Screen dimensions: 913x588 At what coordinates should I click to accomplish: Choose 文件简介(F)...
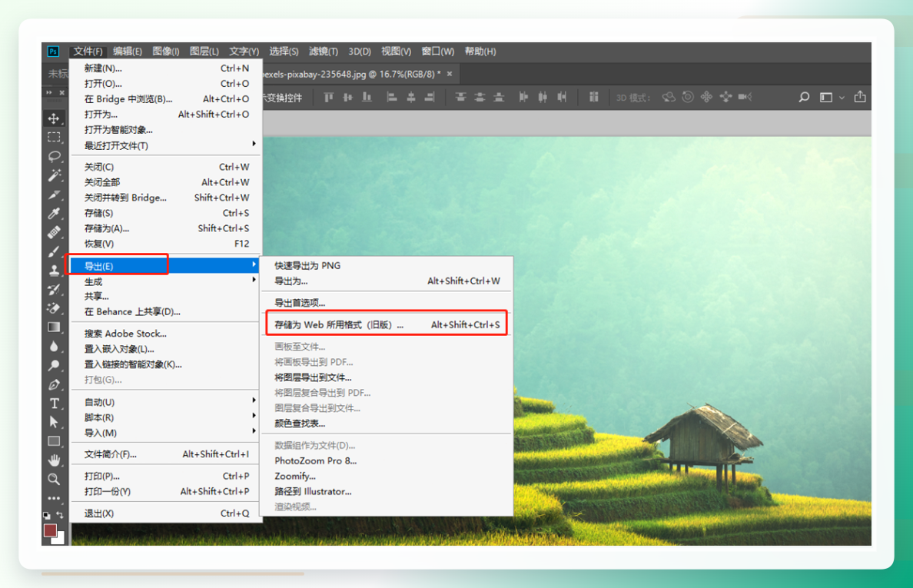165,454
